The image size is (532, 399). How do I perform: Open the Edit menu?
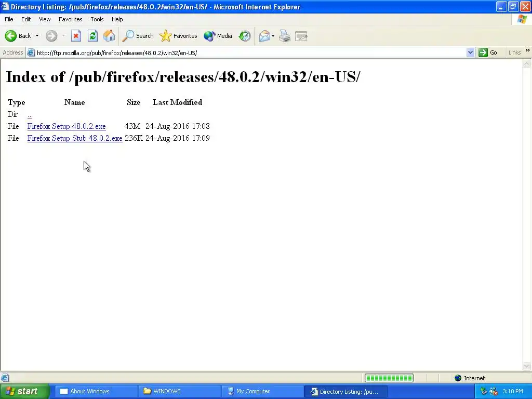coord(26,19)
